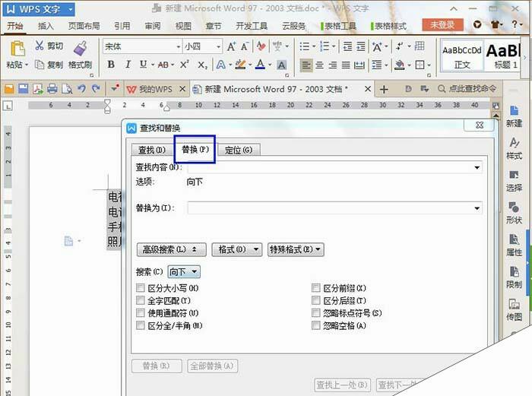Viewport: 532px width, 396px height.
Task: Click the text highlight color swatch
Action: (240, 64)
